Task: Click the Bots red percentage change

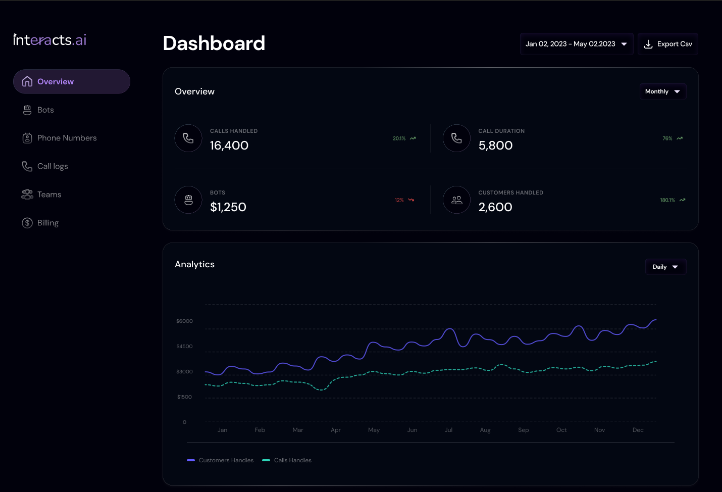Action: point(399,200)
